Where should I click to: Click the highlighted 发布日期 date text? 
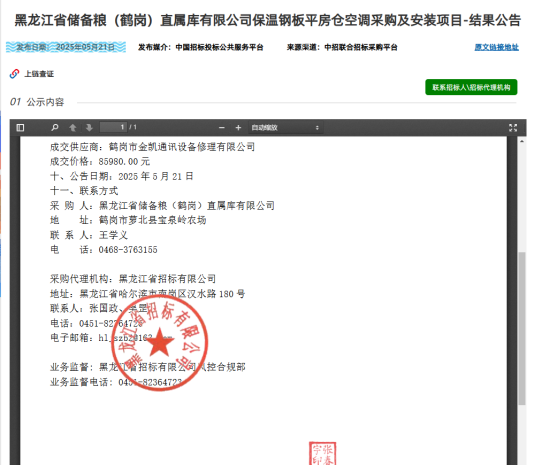pyautogui.click(x=66, y=47)
